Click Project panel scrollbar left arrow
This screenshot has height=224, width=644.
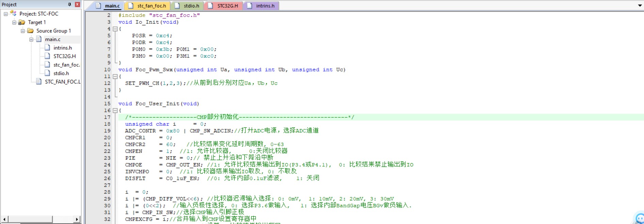pyautogui.click(x=4, y=219)
